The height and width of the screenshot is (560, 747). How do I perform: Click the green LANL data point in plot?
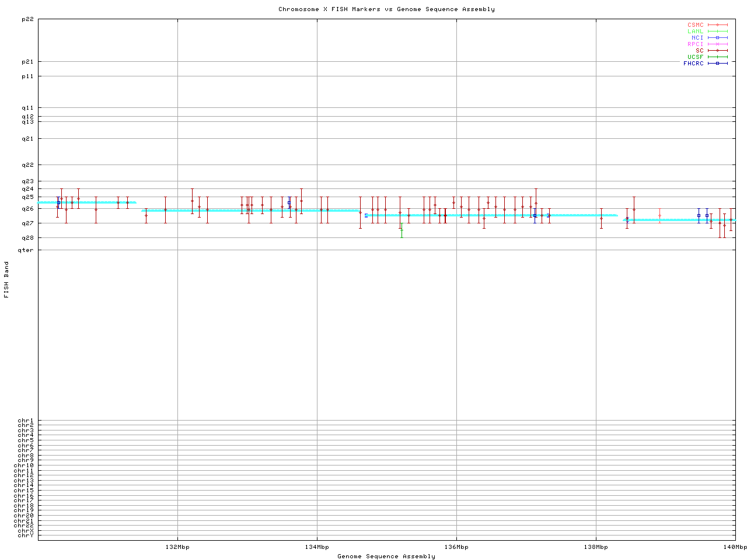(x=402, y=230)
